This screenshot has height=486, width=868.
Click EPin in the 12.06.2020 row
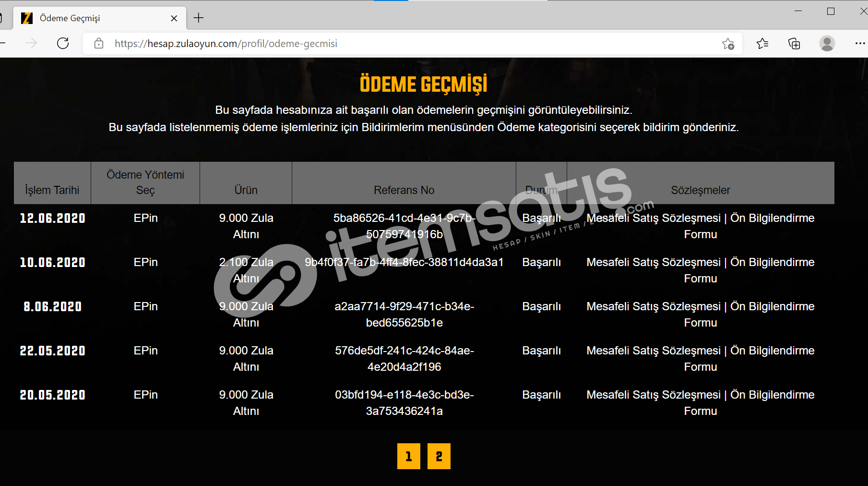145,218
